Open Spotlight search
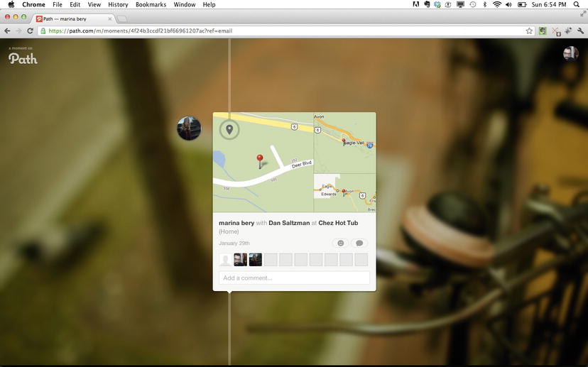The height and width of the screenshot is (367, 588). pyautogui.click(x=577, y=4)
